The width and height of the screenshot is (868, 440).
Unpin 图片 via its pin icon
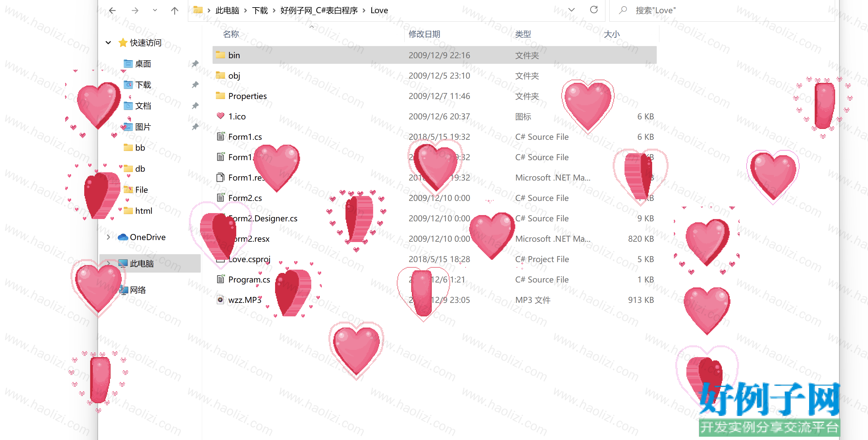[x=195, y=127]
